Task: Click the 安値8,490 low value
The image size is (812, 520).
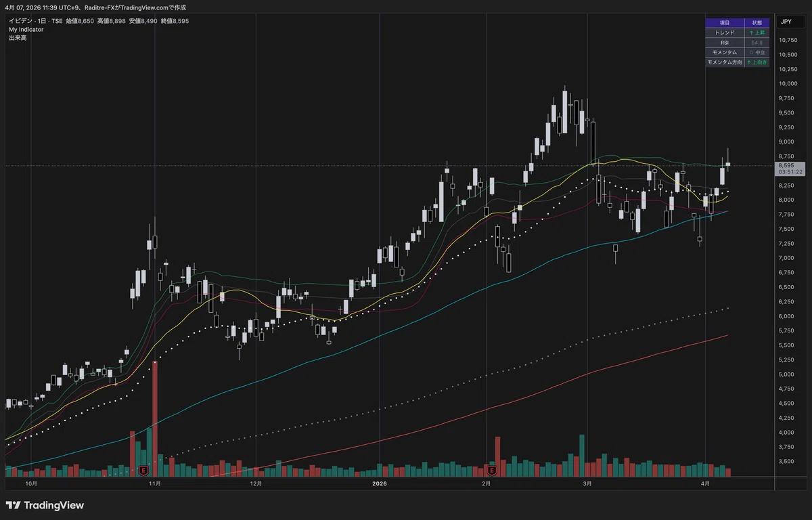Action: [143, 21]
